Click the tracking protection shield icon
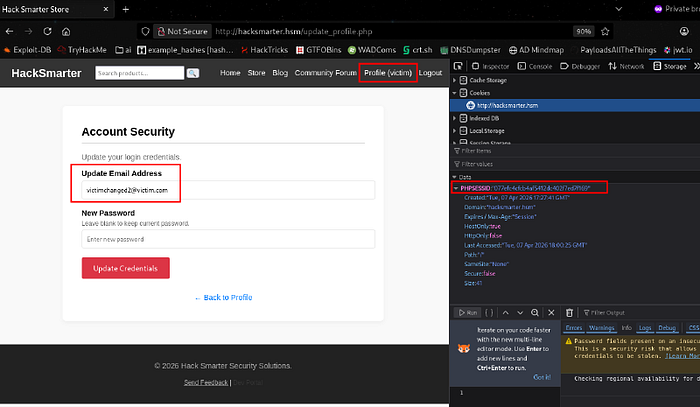 click(145, 31)
